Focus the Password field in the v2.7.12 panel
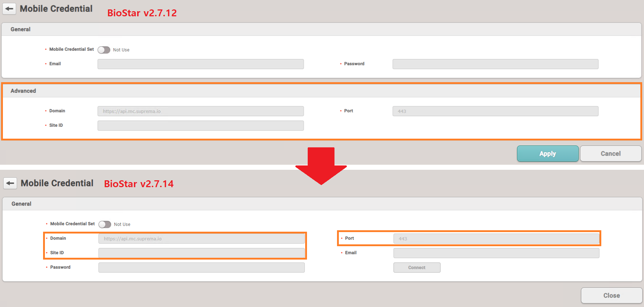644x307 pixels. [495, 64]
